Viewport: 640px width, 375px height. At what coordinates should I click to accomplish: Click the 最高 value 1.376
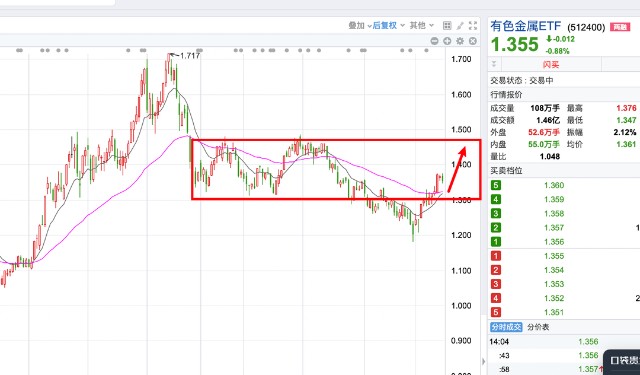tap(626, 108)
